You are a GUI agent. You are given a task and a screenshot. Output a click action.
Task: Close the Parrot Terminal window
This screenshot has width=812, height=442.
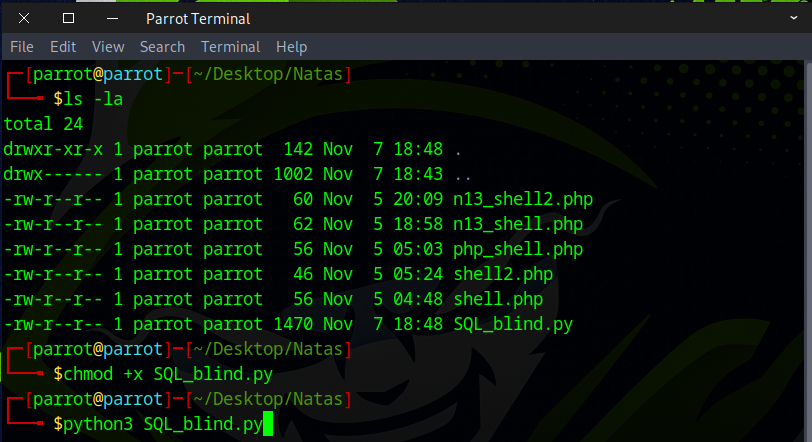22,18
